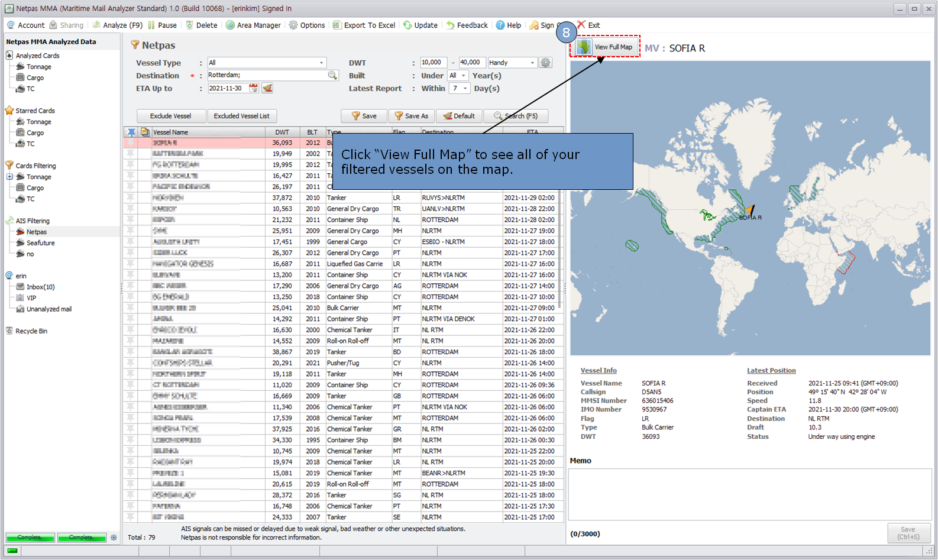
Task: Sort by the DWT column header
Action: pos(282,132)
